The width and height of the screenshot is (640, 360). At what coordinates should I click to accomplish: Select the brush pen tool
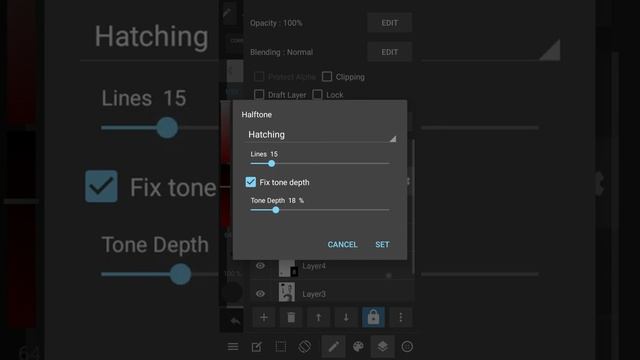[333, 347]
